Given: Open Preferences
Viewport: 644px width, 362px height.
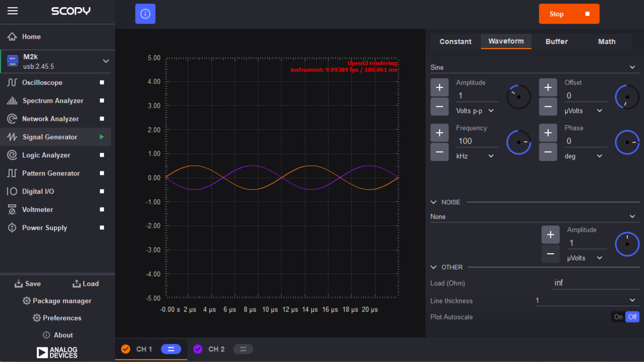Looking at the screenshot, I should [x=57, y=318].
